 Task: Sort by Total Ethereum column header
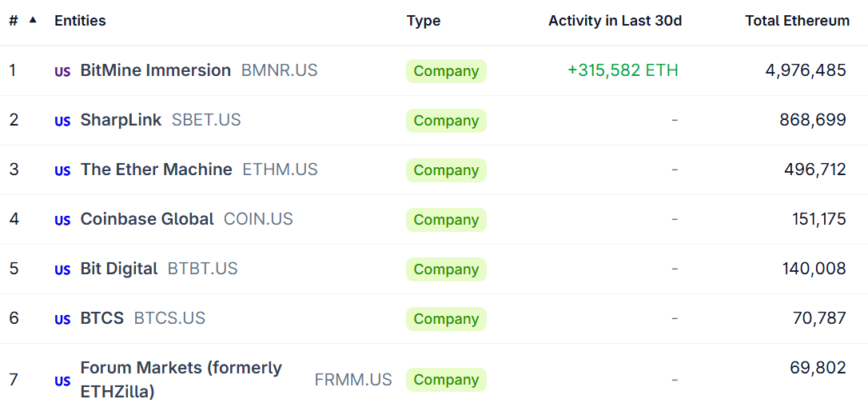(x=797, y=21)
